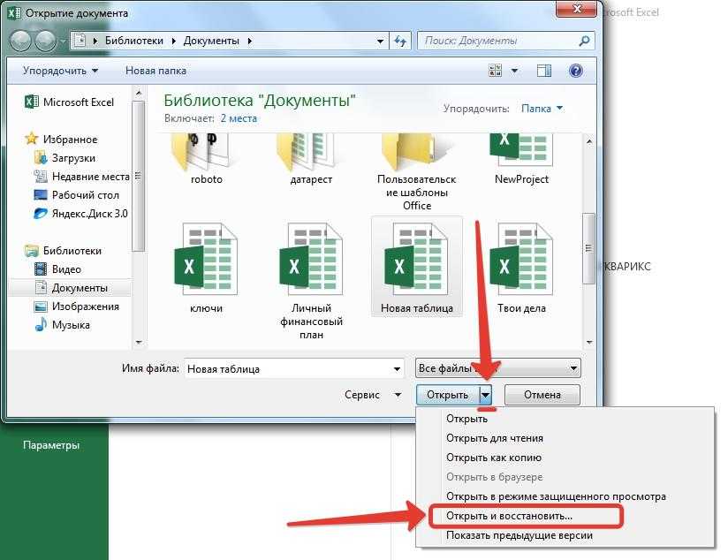This screenshot has width=728, height=560.
Task: Select the roboto folder icon
Action: [207, 160]
